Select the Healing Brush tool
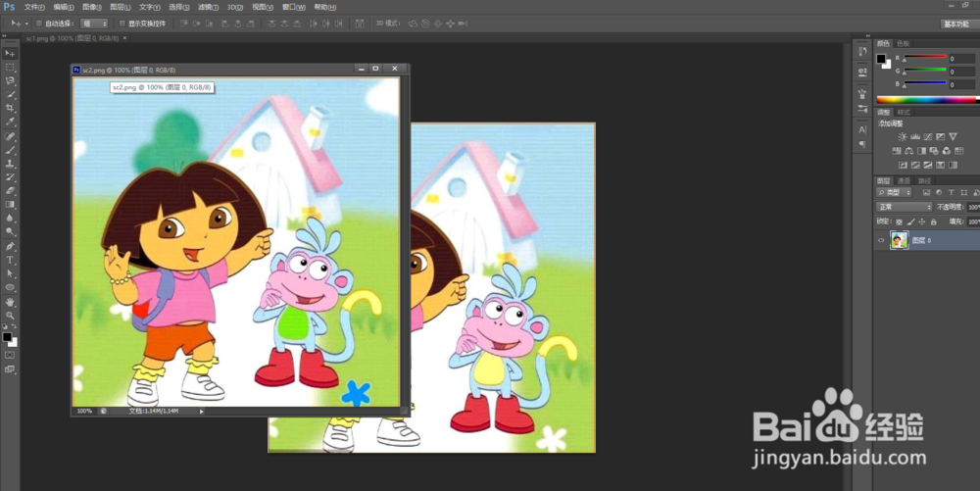Image resolution: width=980 pixels, height=491 pixels. point(10,136)
